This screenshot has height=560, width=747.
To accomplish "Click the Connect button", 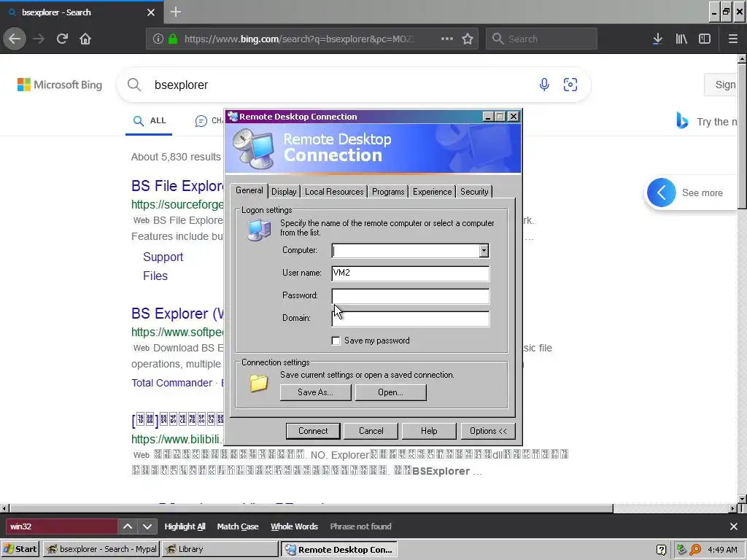I will point(313,431).
